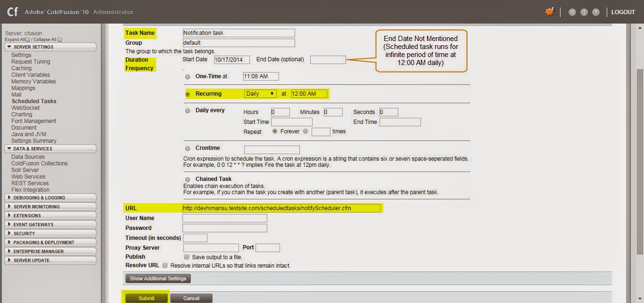The width and height of the screenshot is (644, 303).
Task: Expand the SECURITY section
Action: pos(50,233)
